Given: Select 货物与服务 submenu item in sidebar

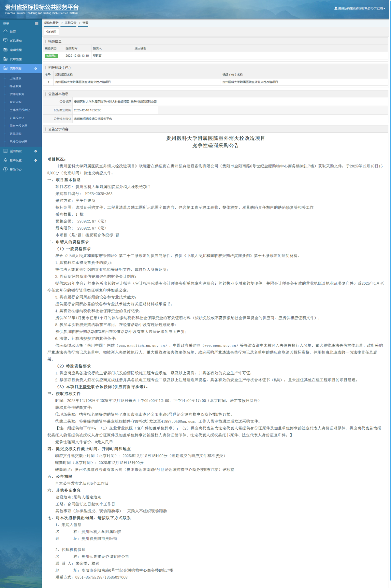Looking at the screenshot, I should [17, 94].
